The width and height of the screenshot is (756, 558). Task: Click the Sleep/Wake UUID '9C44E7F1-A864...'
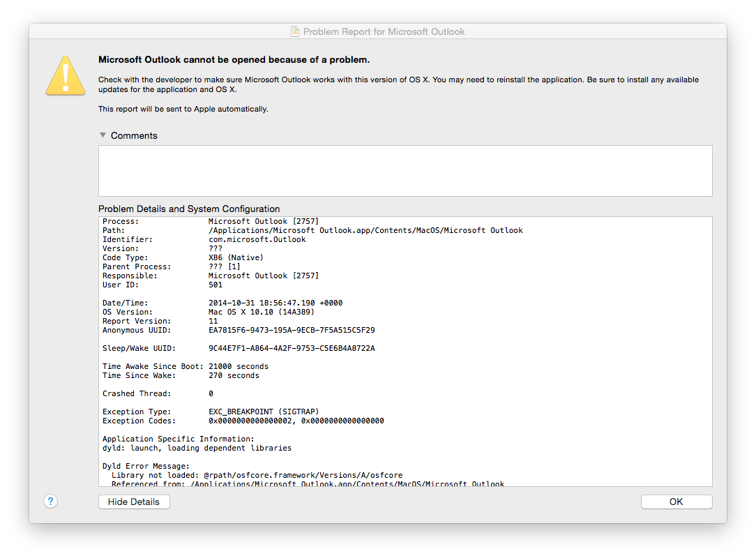click(292, 348)
